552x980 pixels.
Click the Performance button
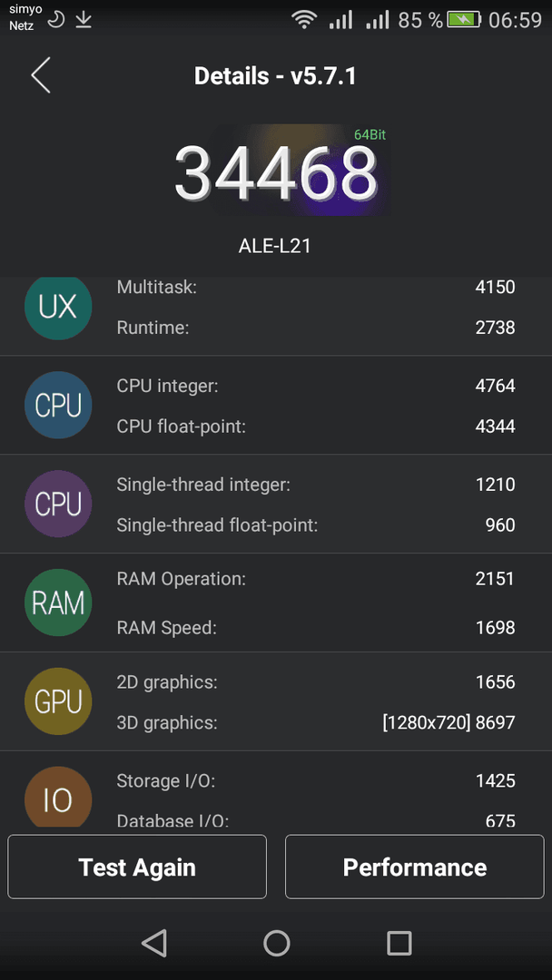point(415,867)
